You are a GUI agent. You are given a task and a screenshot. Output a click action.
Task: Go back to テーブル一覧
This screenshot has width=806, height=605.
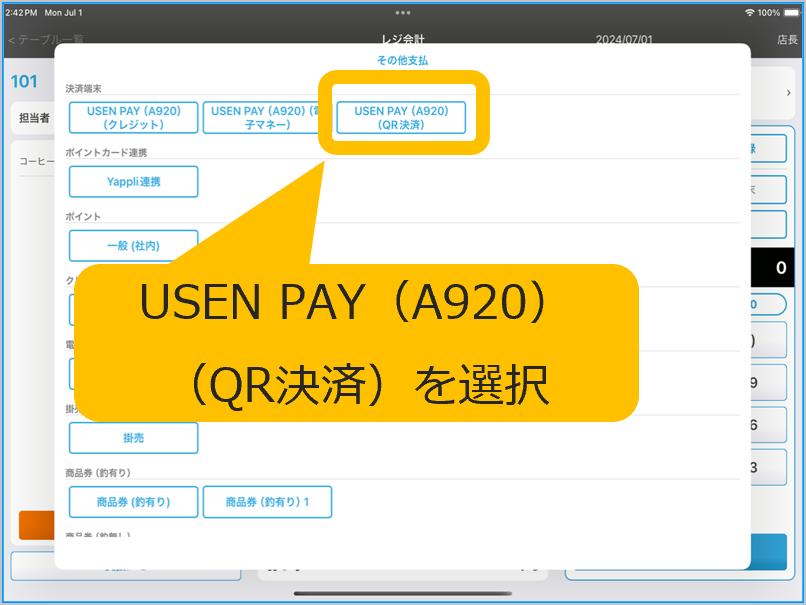point(46,40)
